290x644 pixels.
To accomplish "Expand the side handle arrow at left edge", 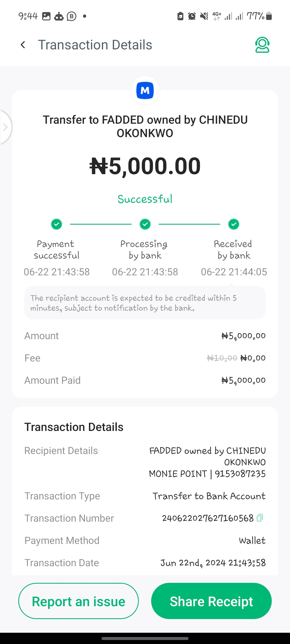I will click(5, 127).
